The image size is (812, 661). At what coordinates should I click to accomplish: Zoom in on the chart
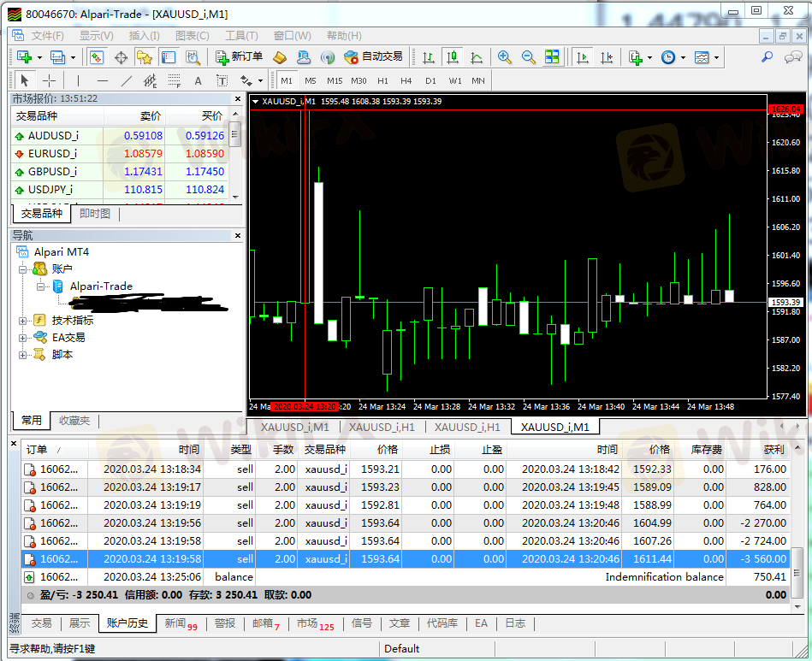pos(505,57)
